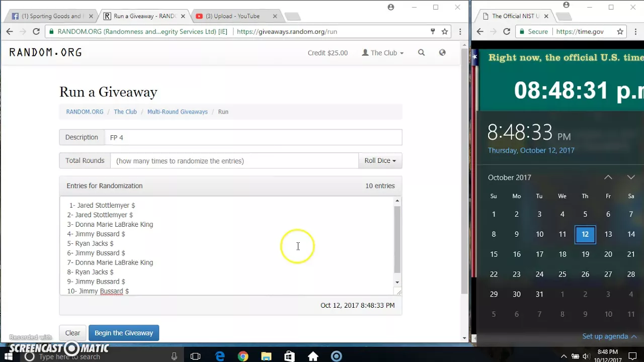644x362 pixels.
Task: Click inside the entries textarea
Action: pyautogui.click(x=226, y=245)
